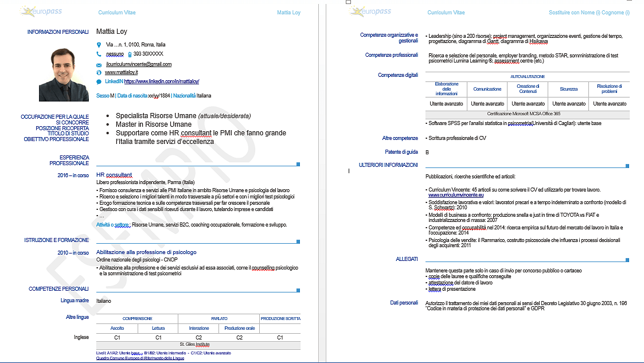Click the "St. Giles Institute" language certificate cell
The image size is (644, 363).
[198, 345]
